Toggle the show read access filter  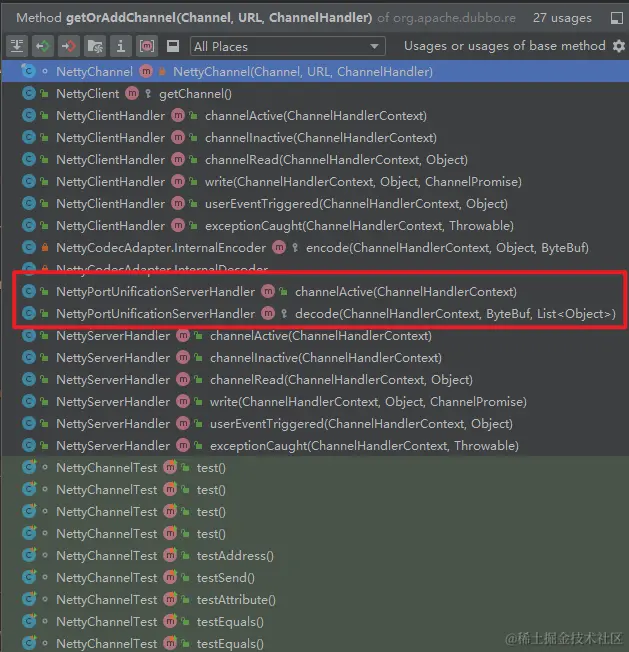(x=43, y=46)
